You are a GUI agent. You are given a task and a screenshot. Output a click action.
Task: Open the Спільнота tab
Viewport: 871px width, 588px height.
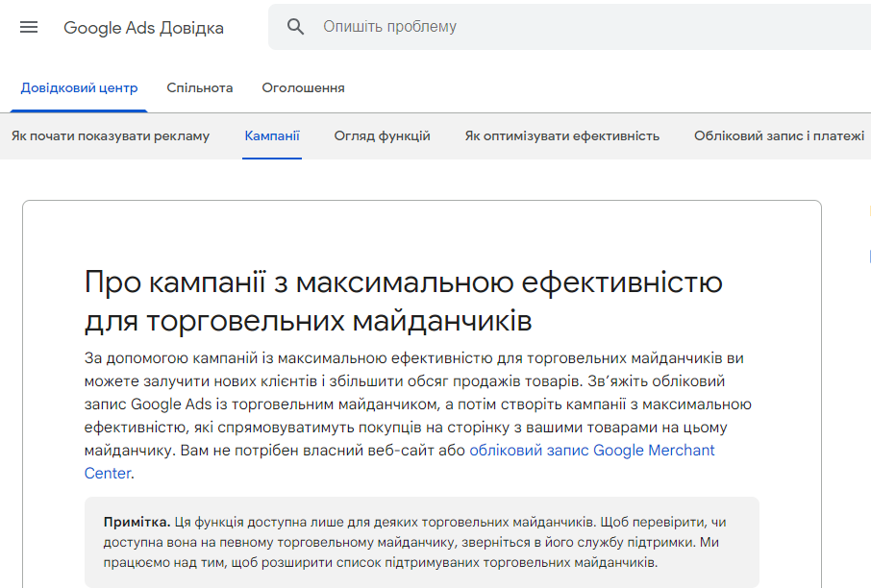[199, 87]
